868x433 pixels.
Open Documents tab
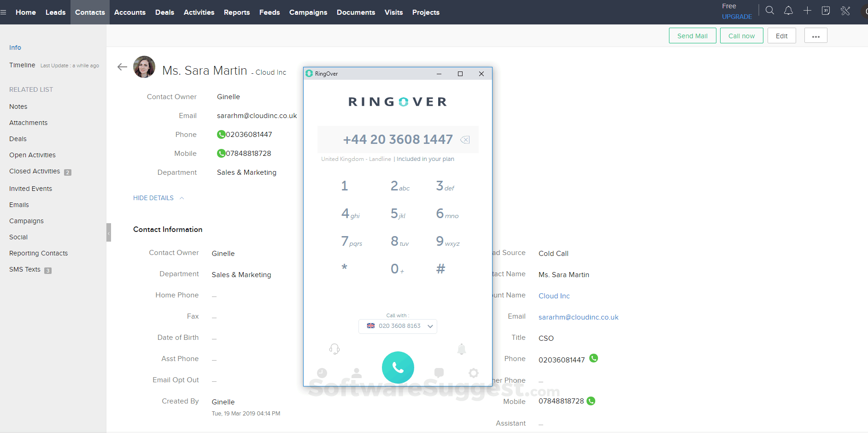356,12
